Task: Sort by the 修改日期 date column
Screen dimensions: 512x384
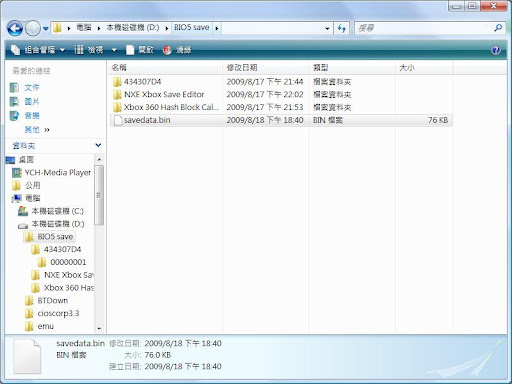Action: click(x=266, y=68)
